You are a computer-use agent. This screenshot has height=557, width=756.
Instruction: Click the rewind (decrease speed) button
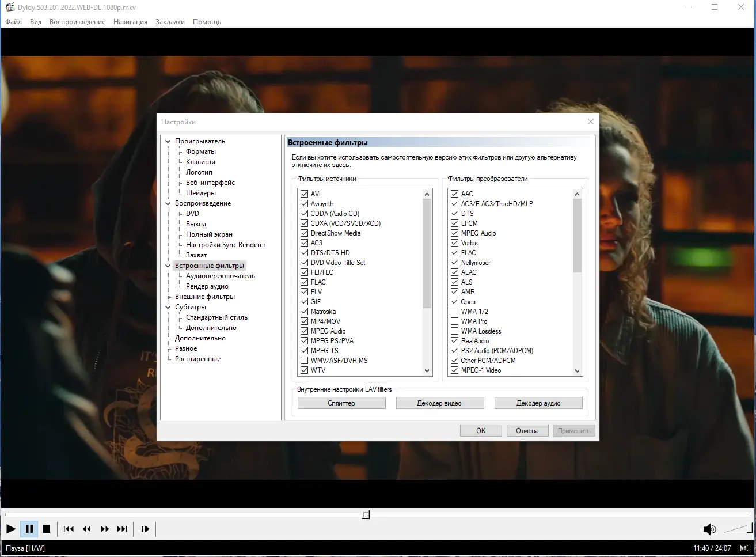(87, 529)
